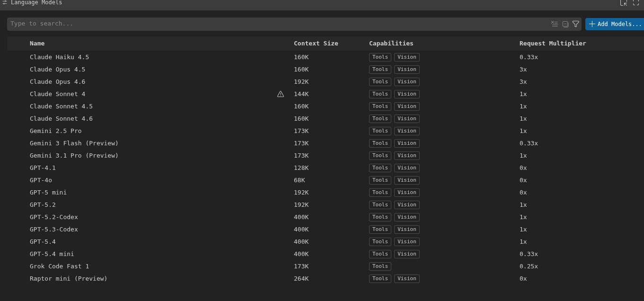Select the GPT-5 mini model
The image size is (644, 301).
48,193
